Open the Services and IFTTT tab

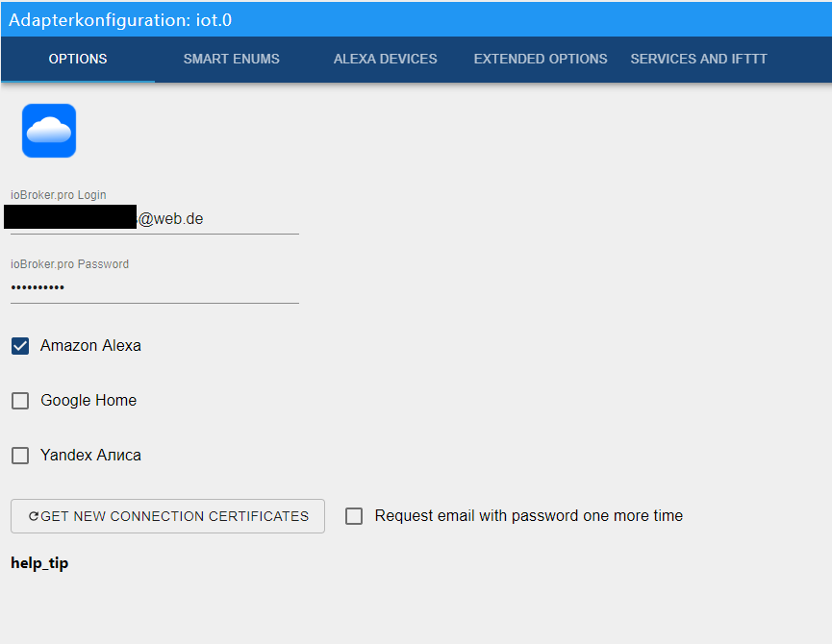pyautogui.click(x=698, y=59)
